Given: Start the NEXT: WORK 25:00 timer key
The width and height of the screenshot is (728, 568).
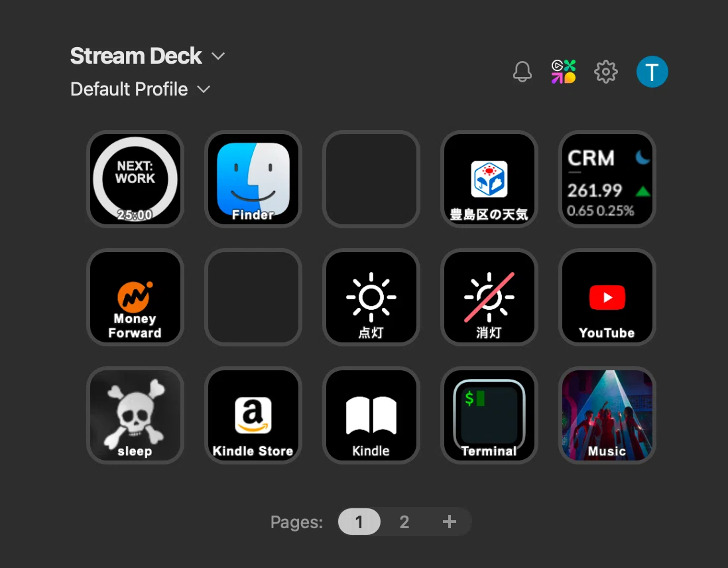Looking at the screenshot, I should point(135,179).
